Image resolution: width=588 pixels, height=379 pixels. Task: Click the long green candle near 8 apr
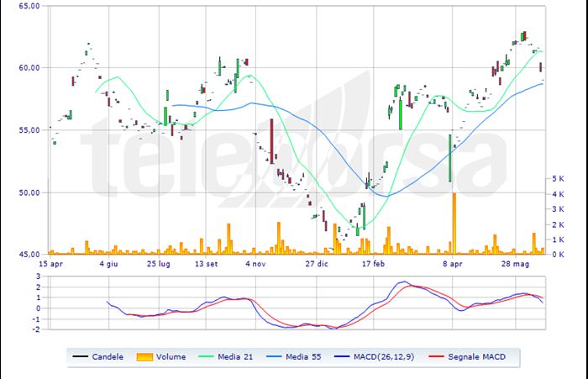point(450,158)
